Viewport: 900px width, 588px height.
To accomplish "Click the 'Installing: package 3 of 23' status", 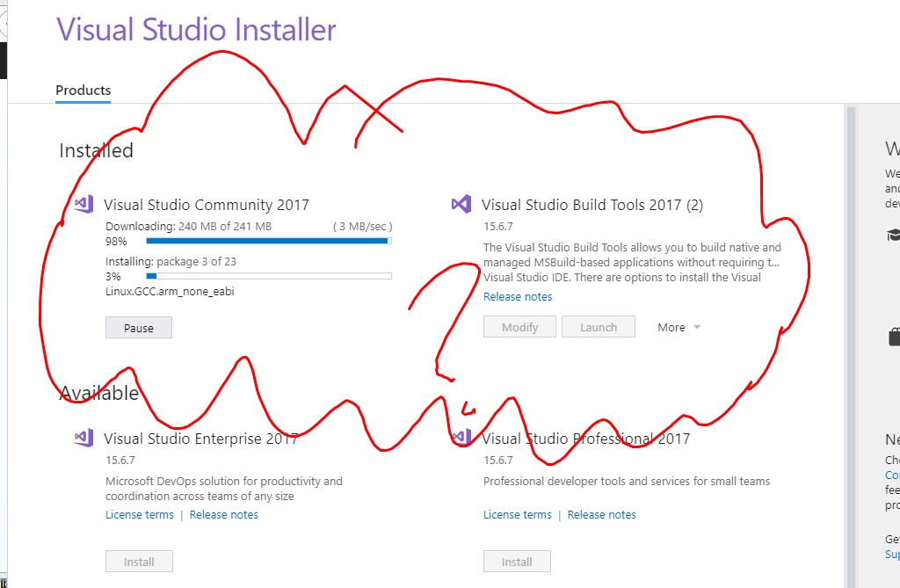I will tap(171, 261).
